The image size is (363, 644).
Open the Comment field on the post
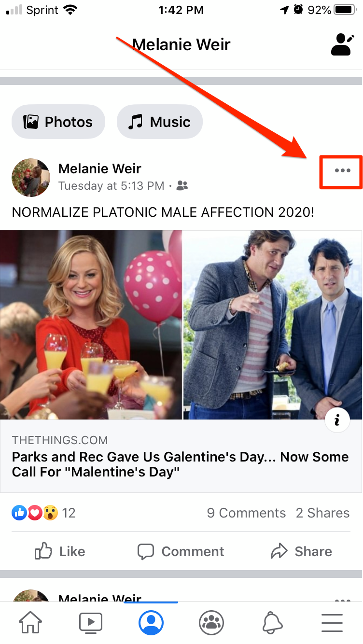point(180,551)
